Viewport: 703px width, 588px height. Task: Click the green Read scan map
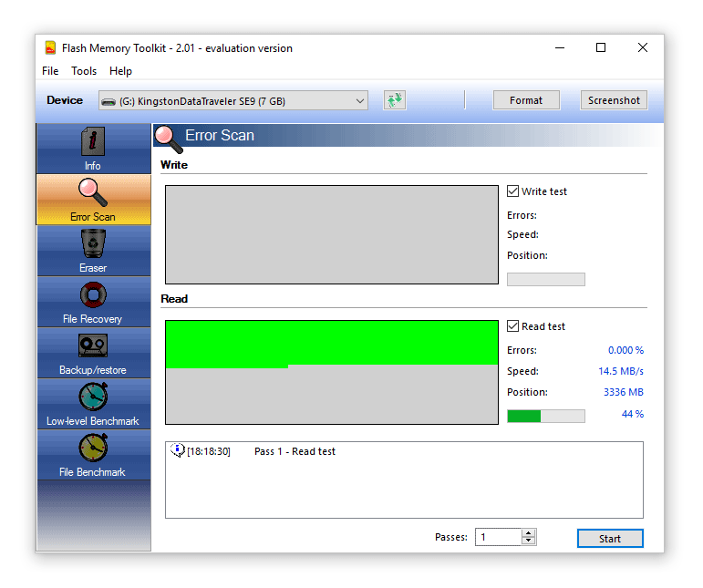pos(332,372)
